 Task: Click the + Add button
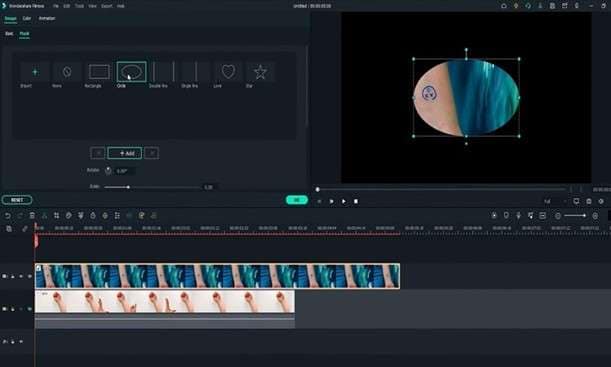(x=125, y=153)
